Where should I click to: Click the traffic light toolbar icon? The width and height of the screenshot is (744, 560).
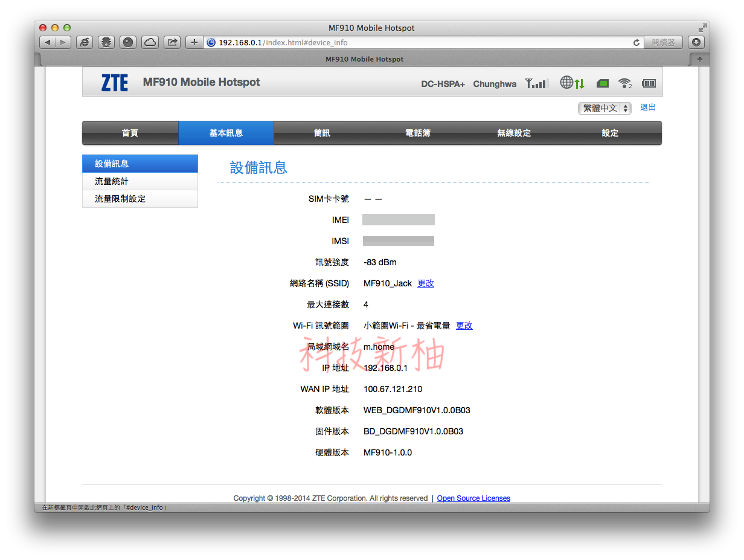click(x=106, y=42)
